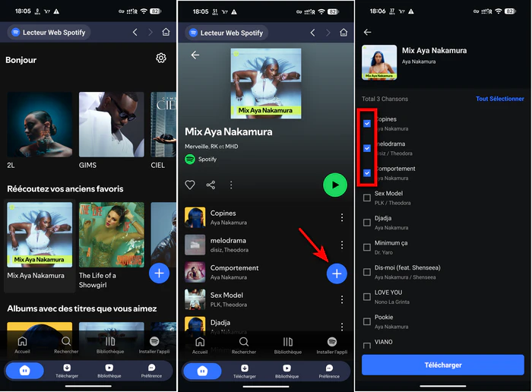This screenshot has height=392, width=532.
Task: Open more options for Sex Model track
Action: tap(342, 299)
